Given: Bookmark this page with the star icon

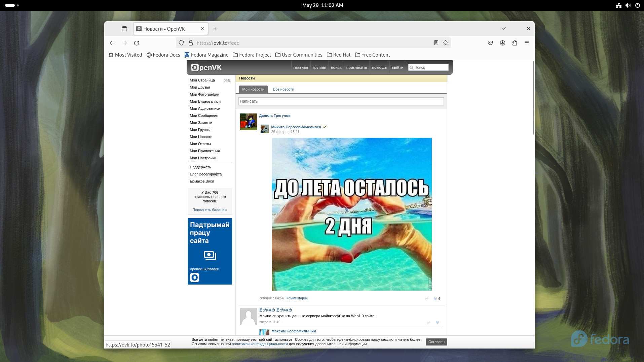Looking at the screenshot, I should [x=446, y=43].
